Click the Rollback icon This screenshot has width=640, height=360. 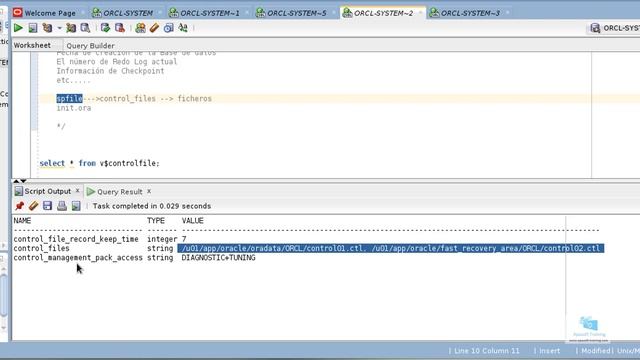point(120,28)
